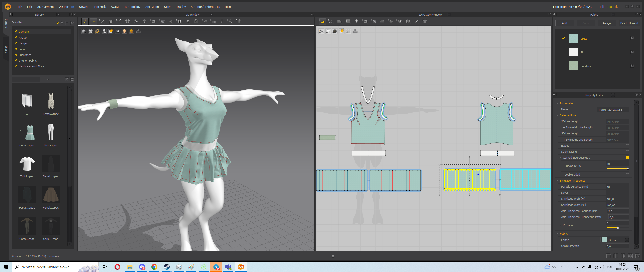This screenshot has width=644, height=272.
Task: Select the Polygon pattern tool
Action: pos(339,21)
